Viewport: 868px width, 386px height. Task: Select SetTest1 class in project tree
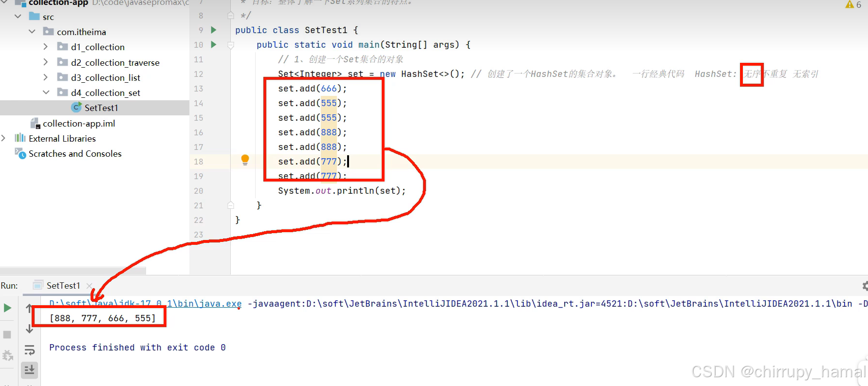tap(94, 108)
